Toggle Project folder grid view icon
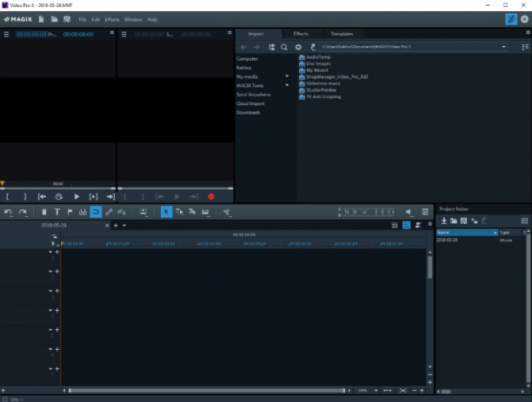 (x=524, y=221)
